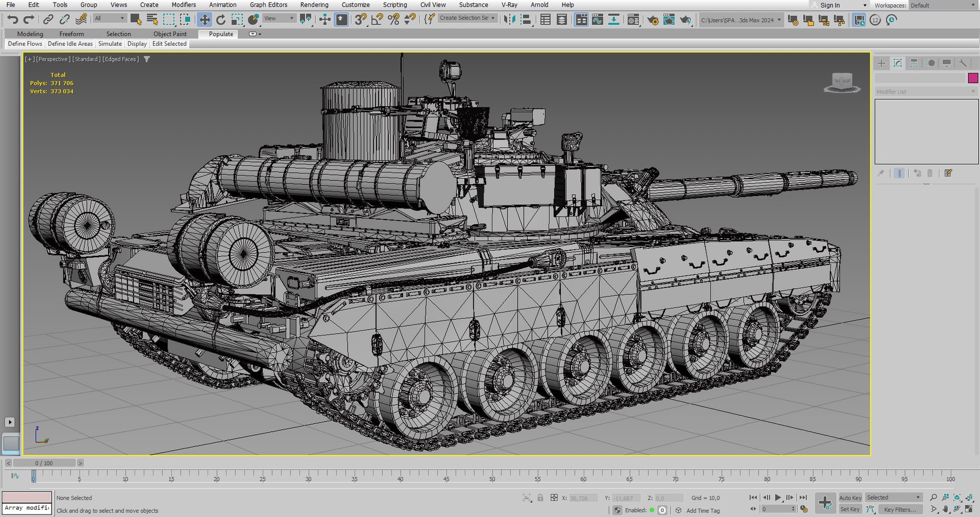The width and height of the screenshot is (980, 517).
Task: Click the Undo arrow icon
Action: tap(13, 19)
